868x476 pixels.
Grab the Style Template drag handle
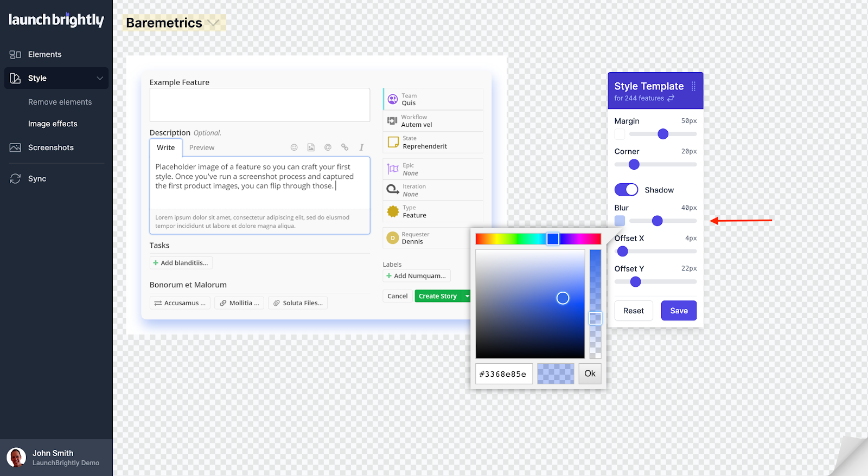(x=693, y=86)
